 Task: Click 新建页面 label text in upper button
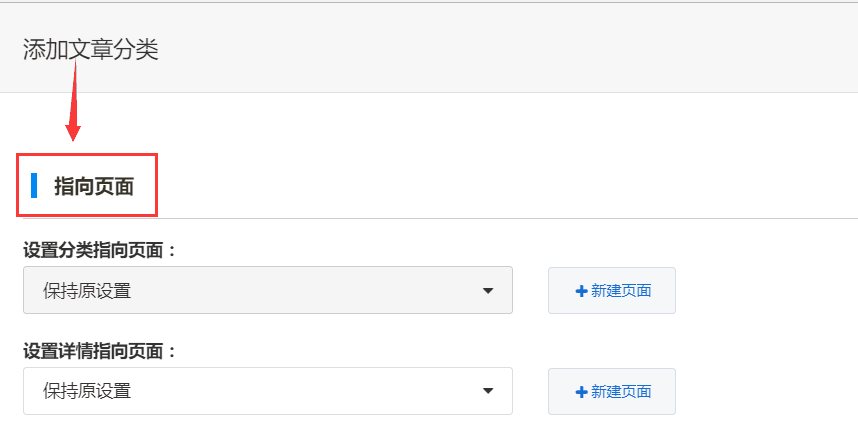click(x=621, y=291)
